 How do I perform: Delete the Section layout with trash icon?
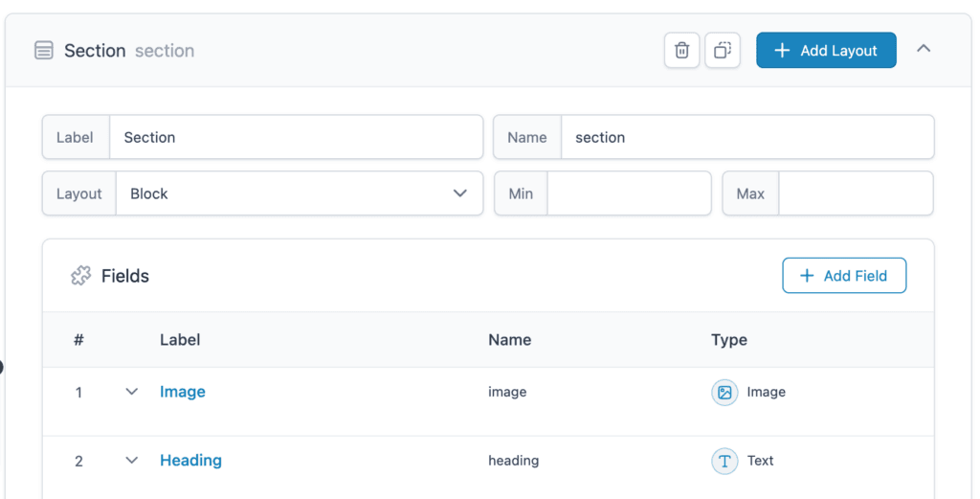(x=681, y=50)
